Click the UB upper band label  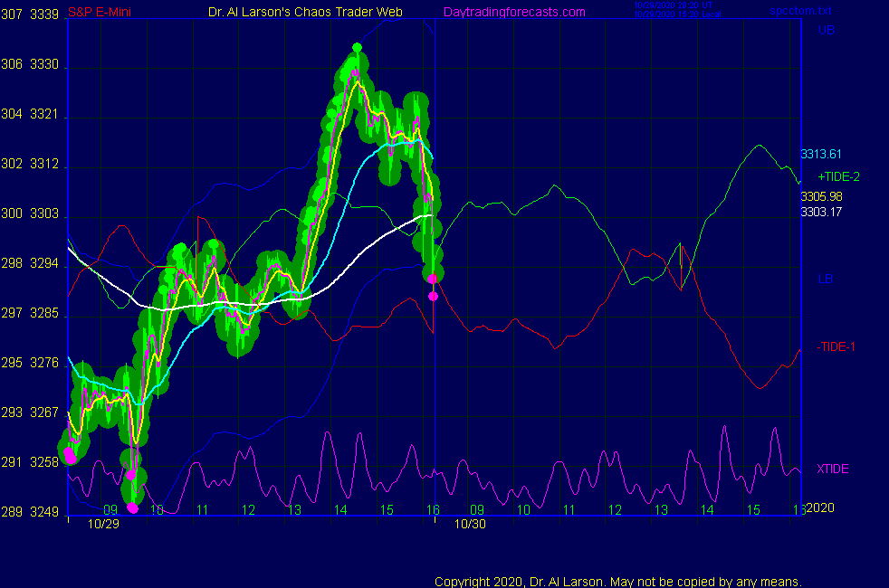tap(826, 31)
